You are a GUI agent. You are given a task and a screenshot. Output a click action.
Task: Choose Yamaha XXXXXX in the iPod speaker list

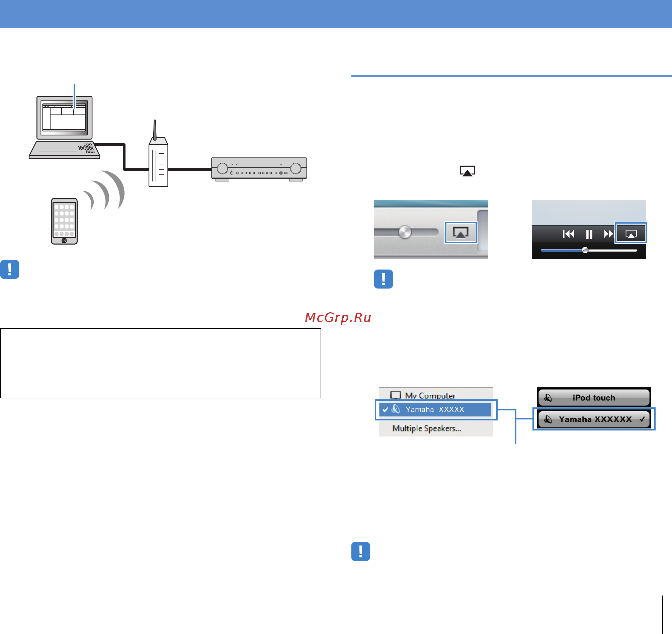594,419
